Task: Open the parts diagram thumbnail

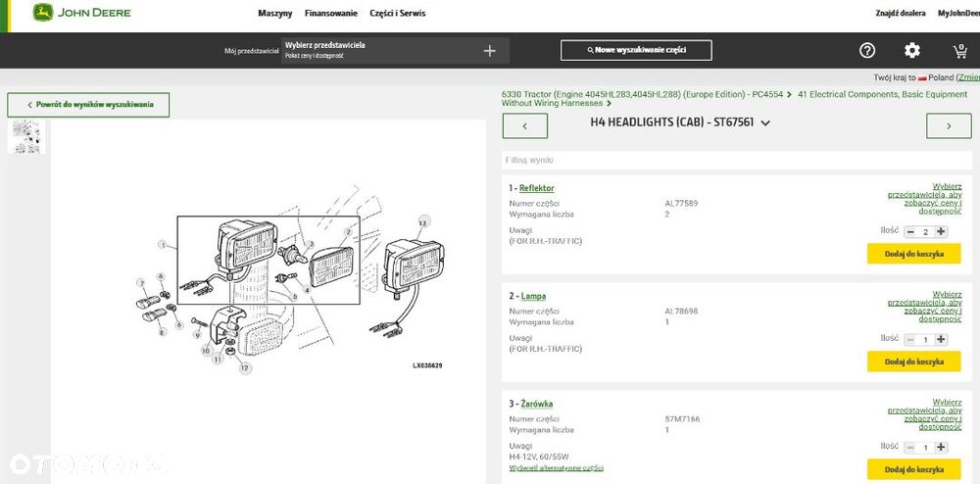Action: tap(26, 137)
